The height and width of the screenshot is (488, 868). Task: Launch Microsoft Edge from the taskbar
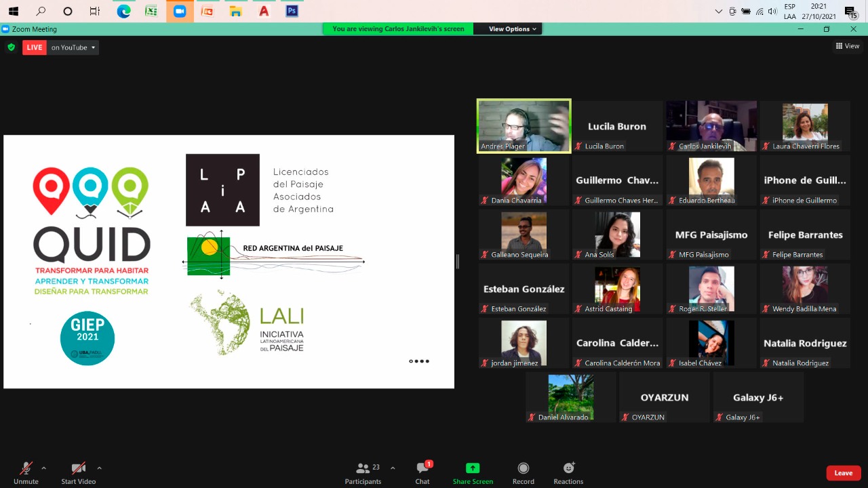click(x=123, y=12)
